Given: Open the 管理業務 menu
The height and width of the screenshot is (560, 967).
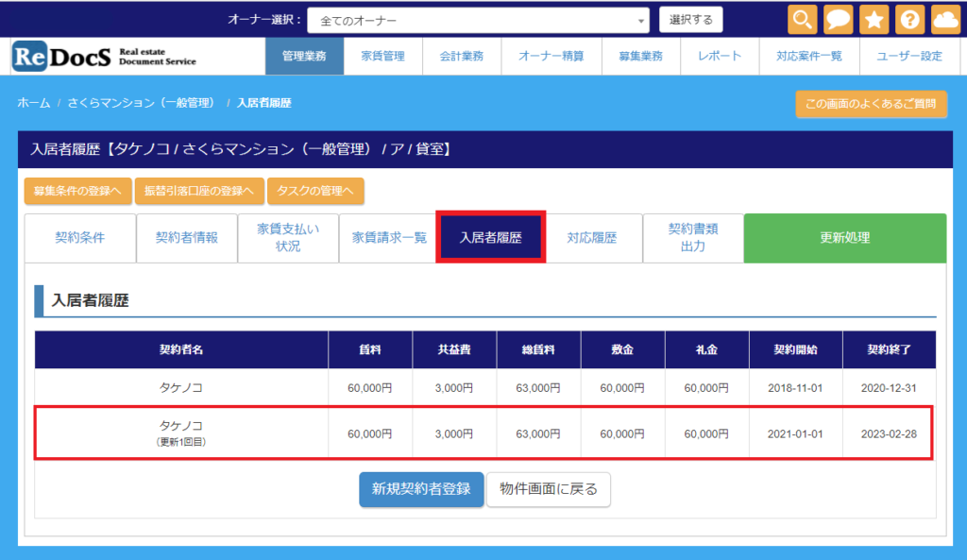Looking at the screenshot, I should [x=304, y=56].
